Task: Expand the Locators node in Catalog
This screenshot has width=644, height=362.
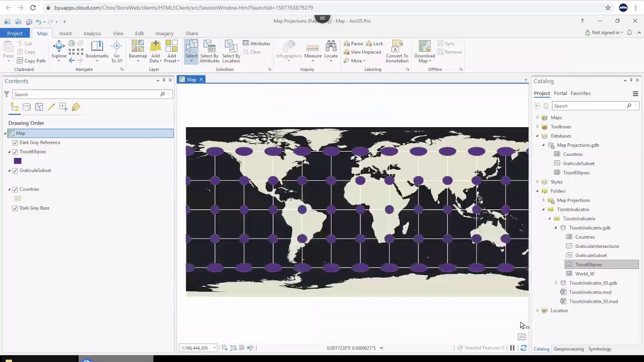Action: click(537, 311)
